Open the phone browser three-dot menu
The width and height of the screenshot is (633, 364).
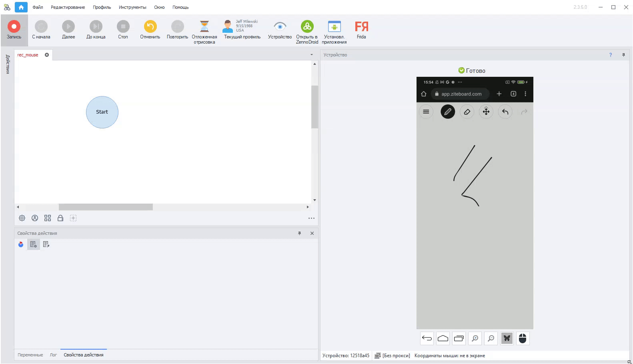pos(525,94)
